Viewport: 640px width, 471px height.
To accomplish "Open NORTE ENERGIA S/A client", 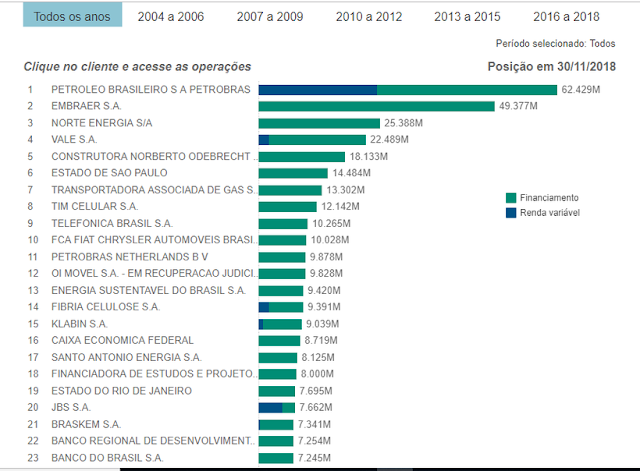I will point(102,123).
